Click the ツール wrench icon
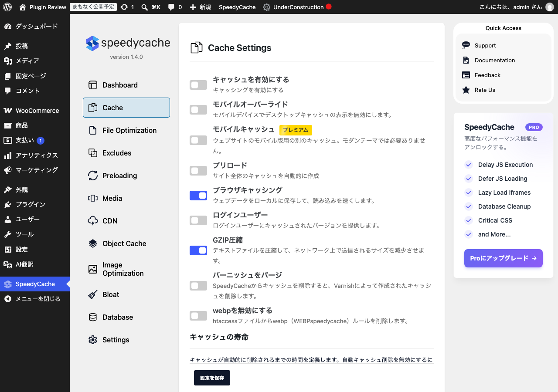Image resolution: width=558 pixels, height=392 pixels. (x=8, y=234)
